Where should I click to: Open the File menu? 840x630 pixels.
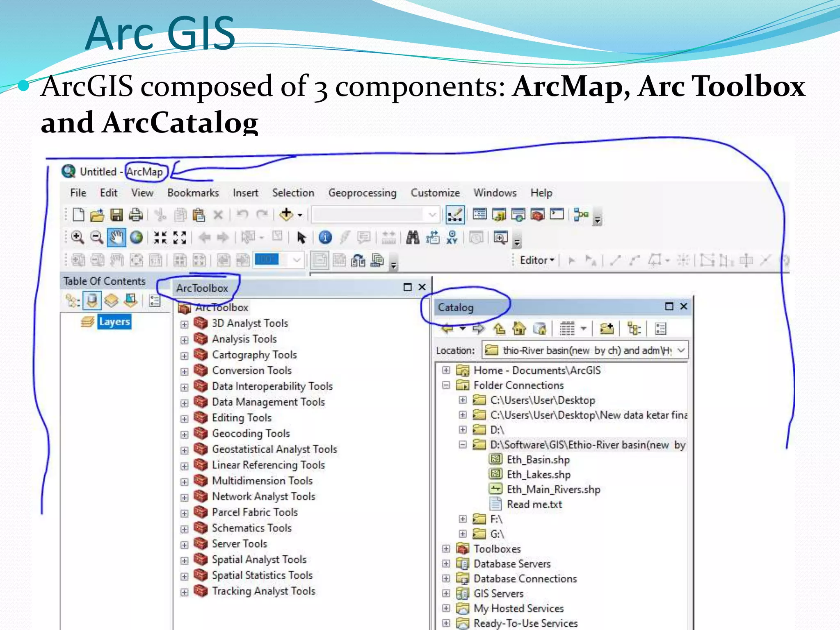(78, 193)
